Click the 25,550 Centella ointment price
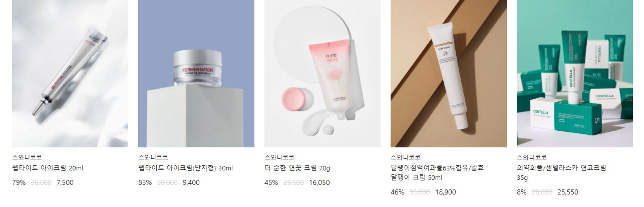This screenshot has height=207, width=644. tap(568, 192)
